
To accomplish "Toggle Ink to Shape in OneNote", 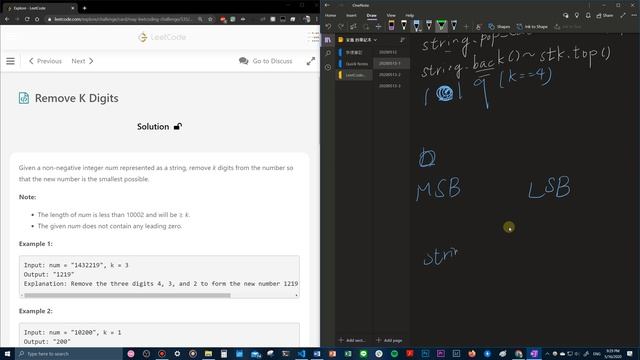I will tap(532, 27).
